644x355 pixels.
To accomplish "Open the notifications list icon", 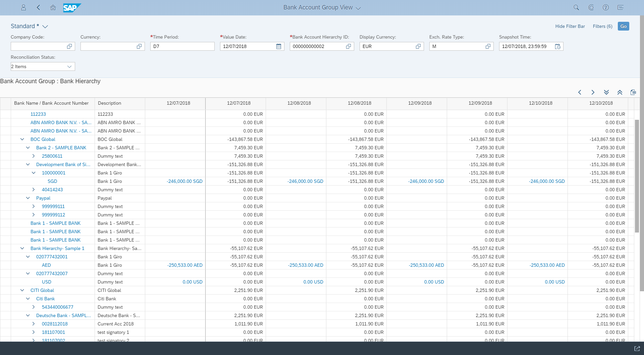I will 621,7.
